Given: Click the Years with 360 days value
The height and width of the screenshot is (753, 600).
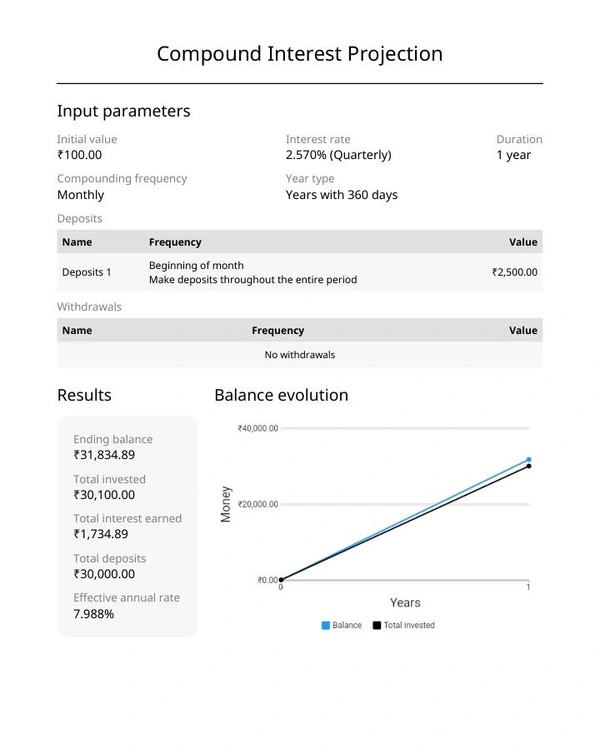Looking at the screenshot, I should point(341,195).
